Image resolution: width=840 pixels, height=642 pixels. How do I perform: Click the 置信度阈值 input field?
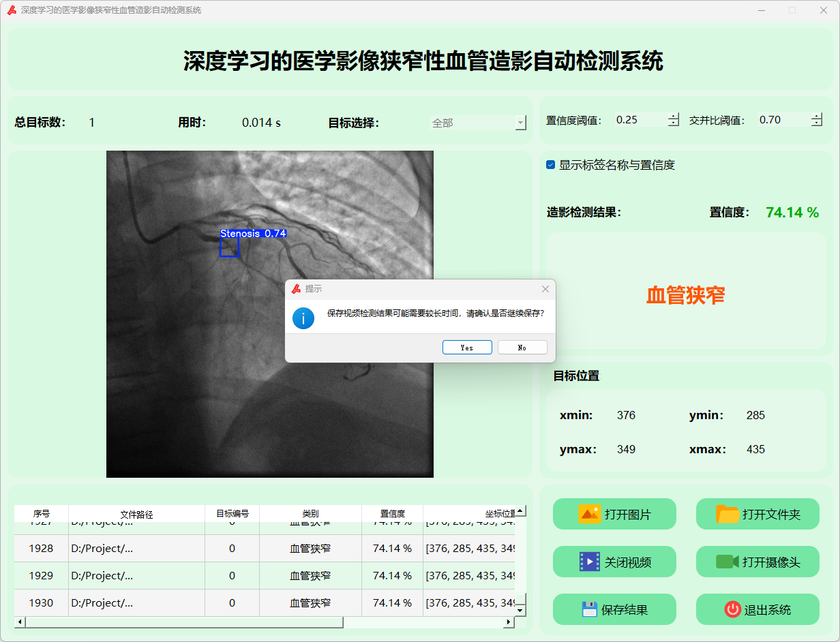[x=640, y=120]
